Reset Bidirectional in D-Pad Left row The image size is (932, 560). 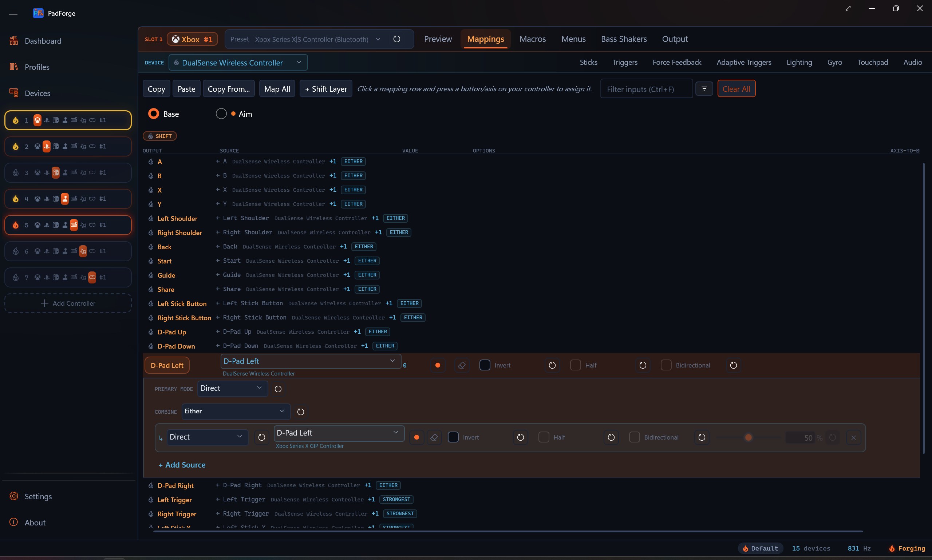tap(734, 365)
